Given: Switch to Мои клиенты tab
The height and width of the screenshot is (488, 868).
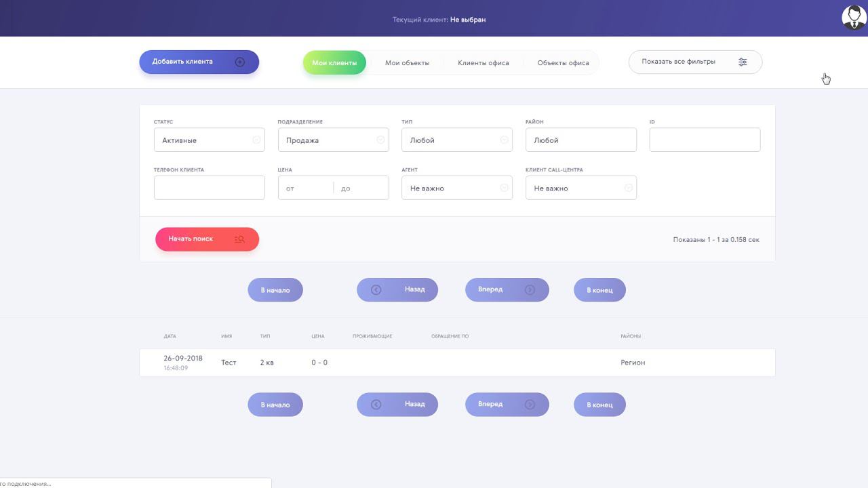Looking at the screenshot, I should (334, 62).
